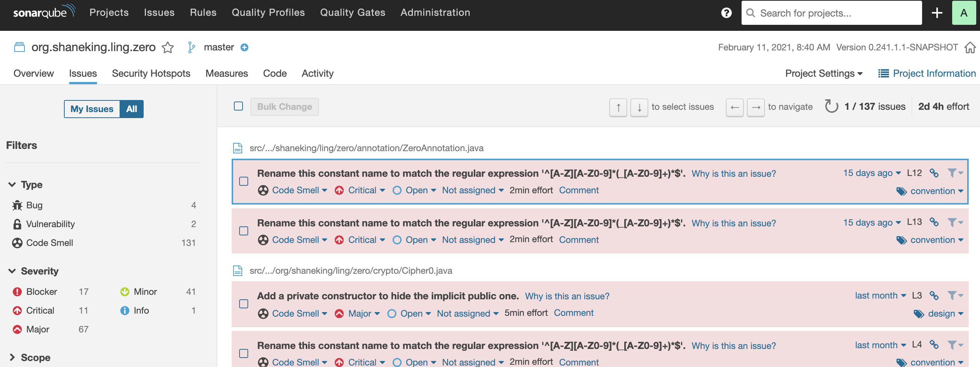Open Quality Gates page
Image resolution: width=980 pixels, height=367 pixels.
coord(352,12)
